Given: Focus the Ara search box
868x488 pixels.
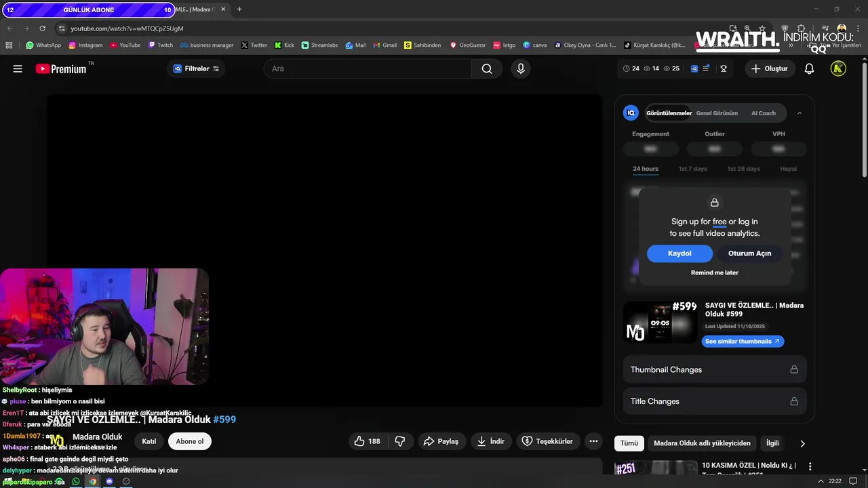Looking at the screenshot, I should coord(368,68).
